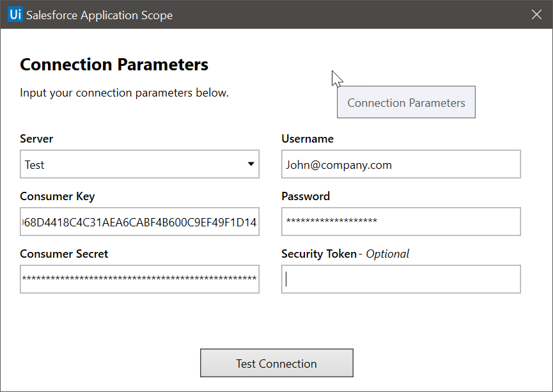Click the 'Input your connection parameters below.' text

tap(124, 93)
